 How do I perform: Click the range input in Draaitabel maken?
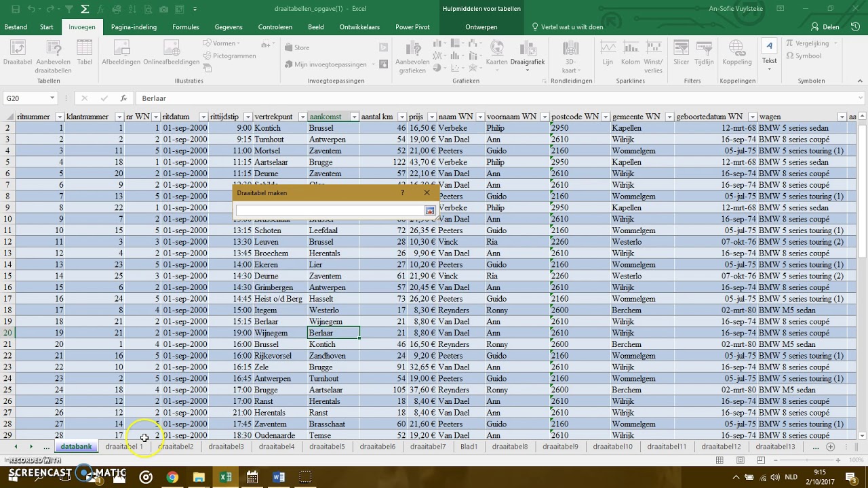click(330, 211)
